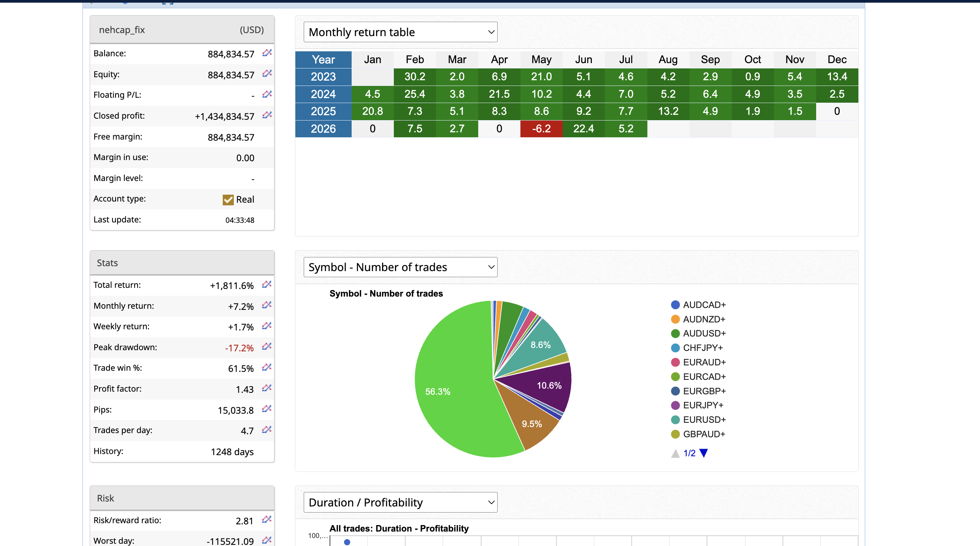Viewport: 980px width, 546px height.
Task: Click the chart icon next to Balance
Action: point(267,53)
